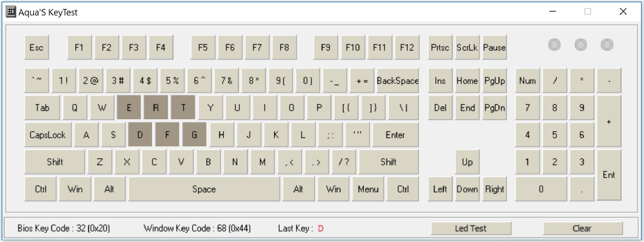Click the Window Key Code text
644x242 pixels.
[x=197, y=228]
